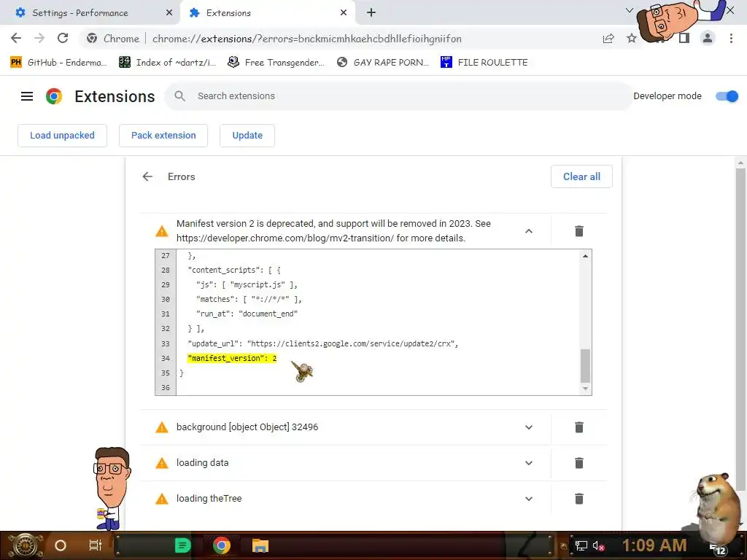
Task: Open the tab search dropdown chevron
Action: (630, 10)
